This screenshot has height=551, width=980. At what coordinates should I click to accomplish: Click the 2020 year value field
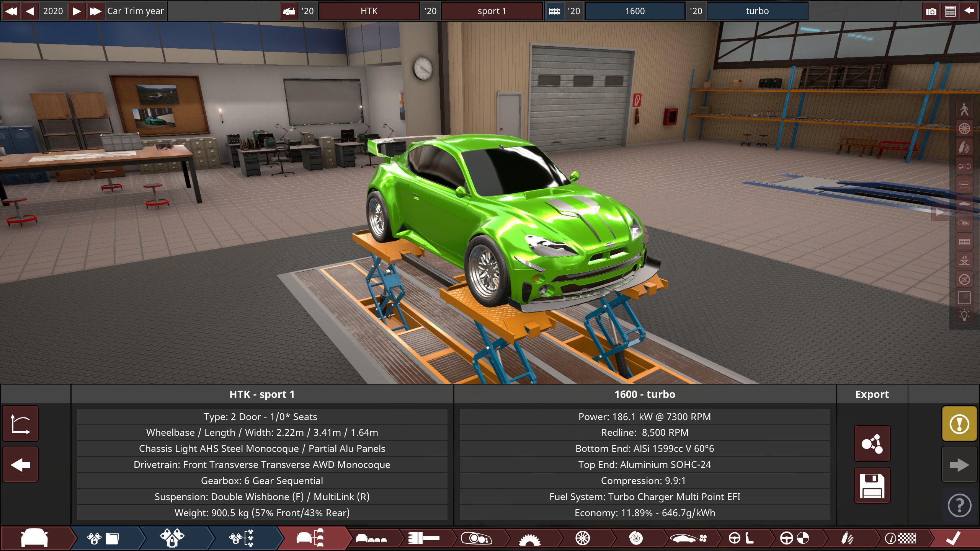(x=53, y=11)
